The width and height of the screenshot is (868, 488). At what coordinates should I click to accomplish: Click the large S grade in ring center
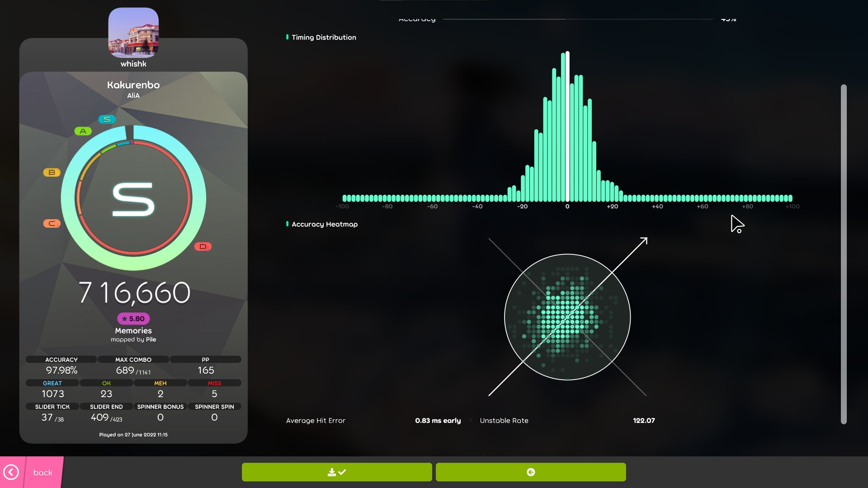pos(133,199)
